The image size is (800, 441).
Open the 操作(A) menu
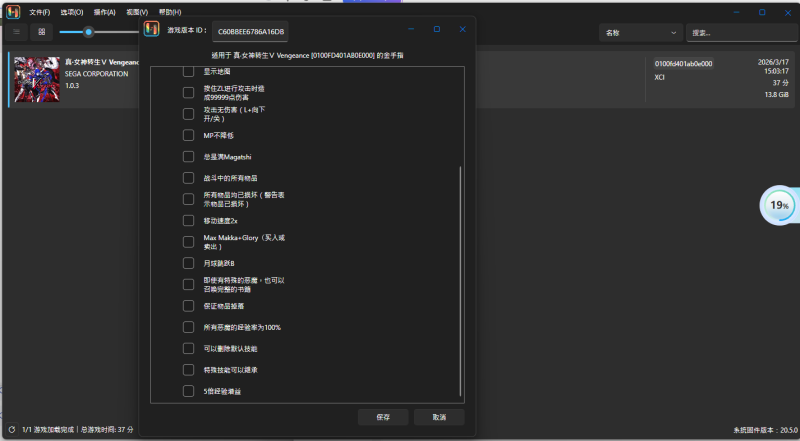[x=105, y=12]
